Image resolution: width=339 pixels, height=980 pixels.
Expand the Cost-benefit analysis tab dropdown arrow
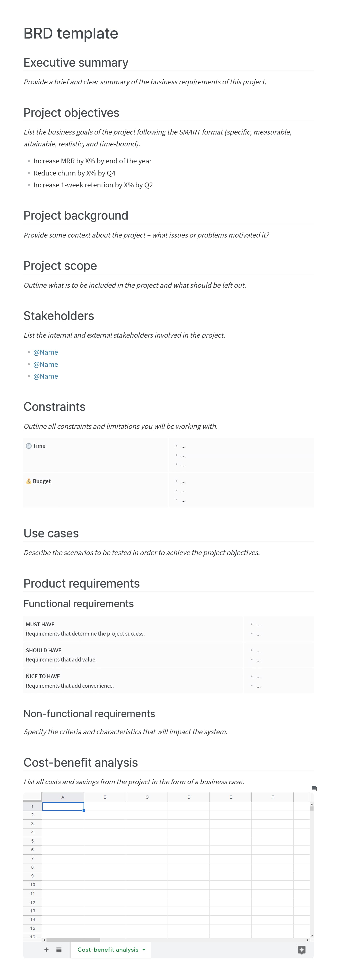pos(144,949)
